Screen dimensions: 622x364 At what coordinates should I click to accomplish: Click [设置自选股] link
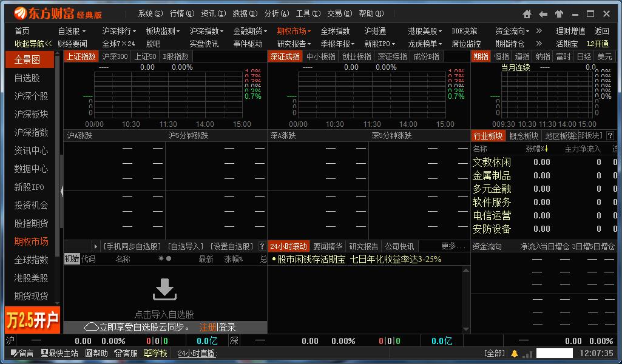pos(232,246)
